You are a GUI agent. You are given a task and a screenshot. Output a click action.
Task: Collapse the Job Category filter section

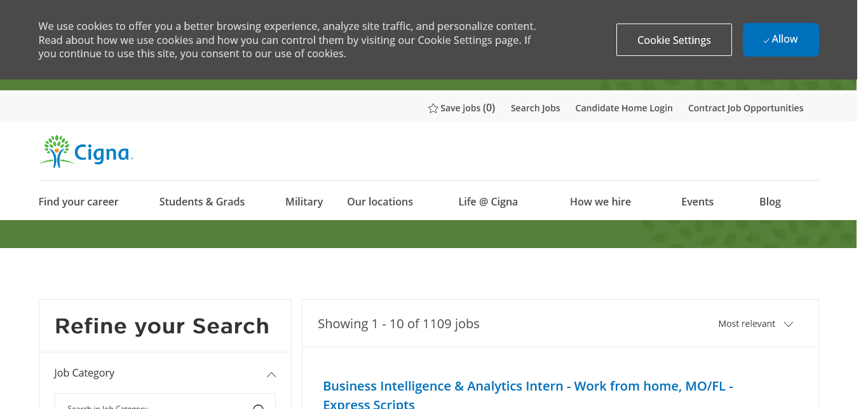coord(271,374)
